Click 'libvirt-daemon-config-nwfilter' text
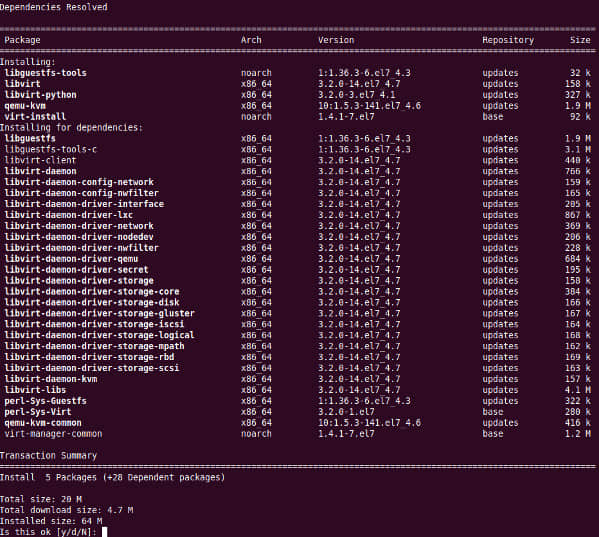Image resolution: width=599 pixels, height=537 pixels. click(81, 193)
